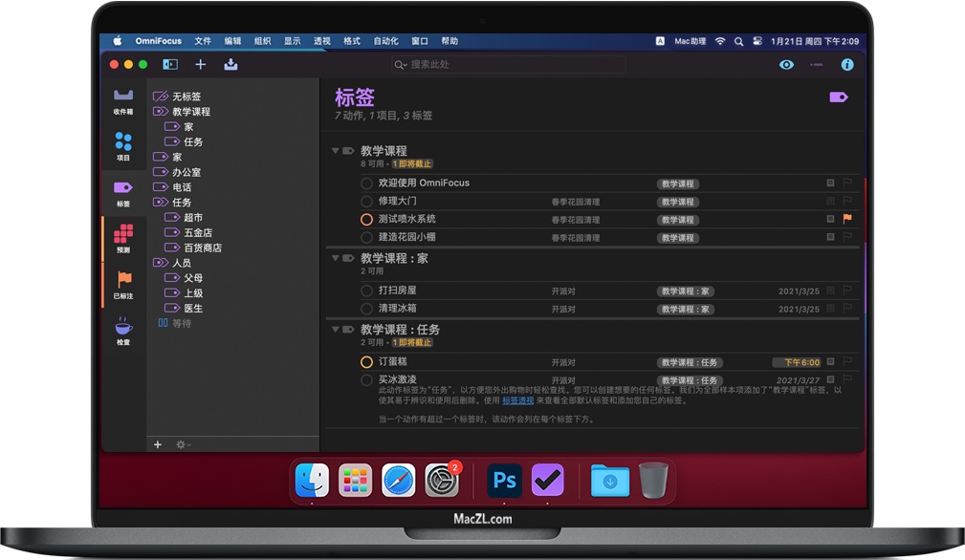965x560 pixels.
Task: Toggle the sidebar with toolbar icon
Action: click(170, 65)
